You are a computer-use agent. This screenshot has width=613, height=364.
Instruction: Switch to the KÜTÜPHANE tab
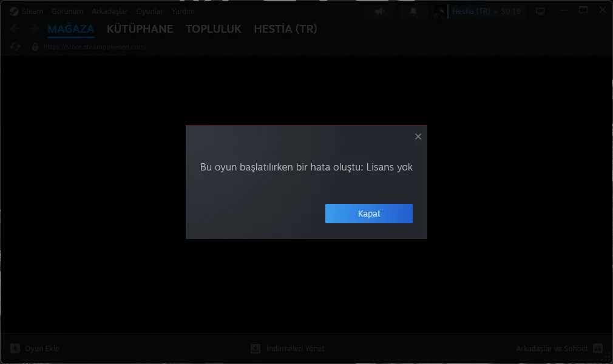[x=140, y=29]
